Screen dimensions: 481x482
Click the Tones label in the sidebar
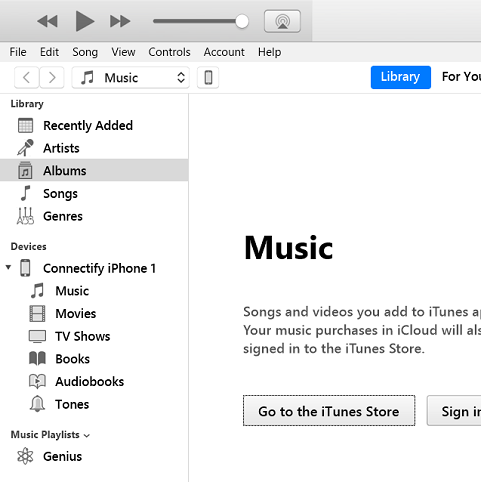[72, 404]
